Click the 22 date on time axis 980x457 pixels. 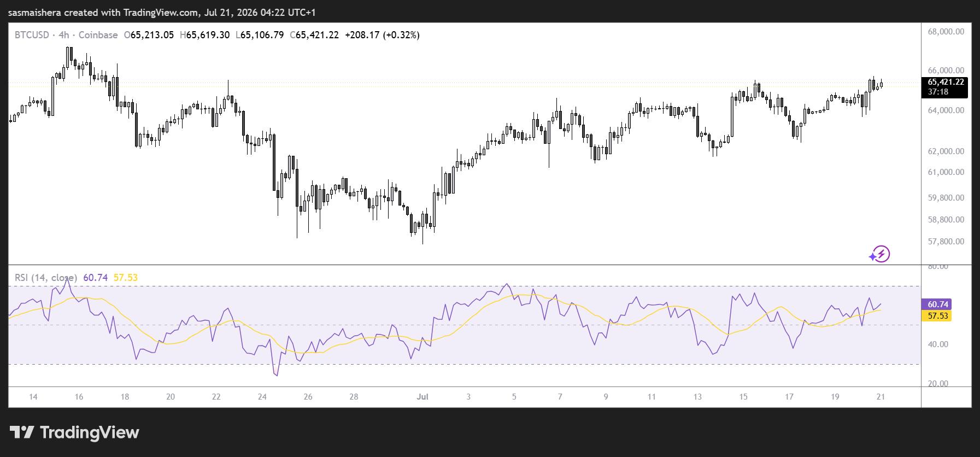[x=216, y=397]
